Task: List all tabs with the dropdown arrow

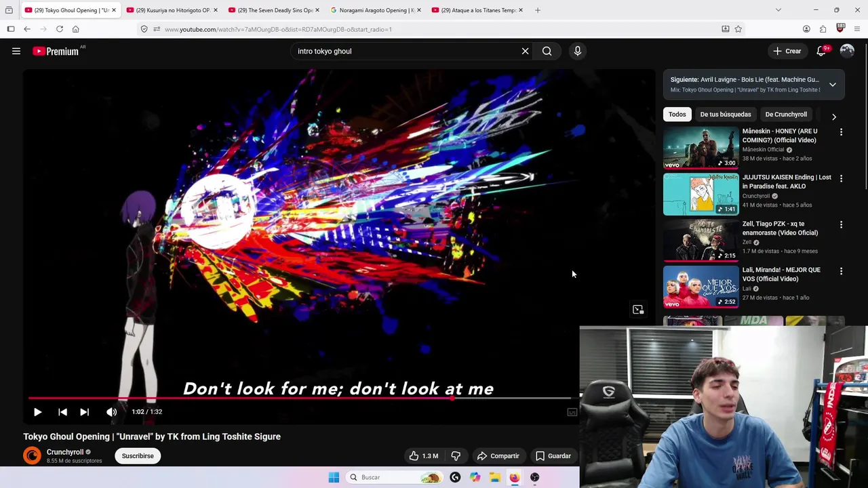Action: 778,10
